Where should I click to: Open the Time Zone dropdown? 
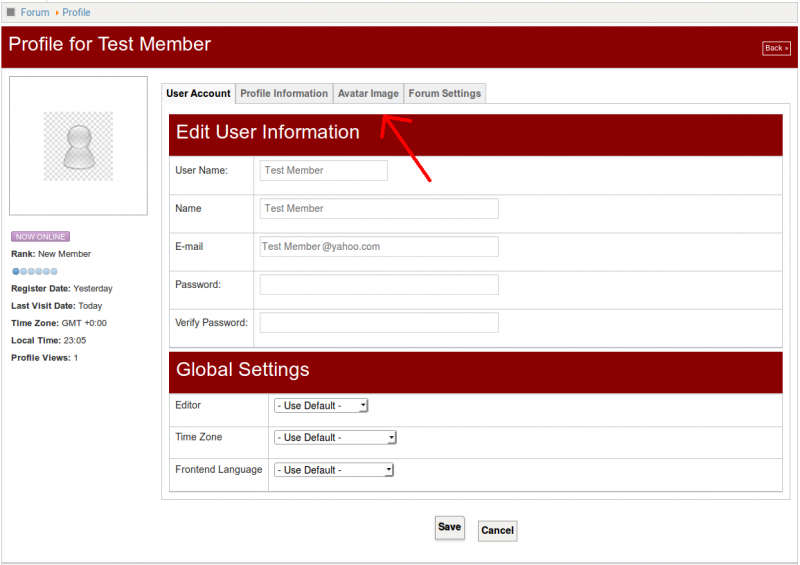click(335, 438)
